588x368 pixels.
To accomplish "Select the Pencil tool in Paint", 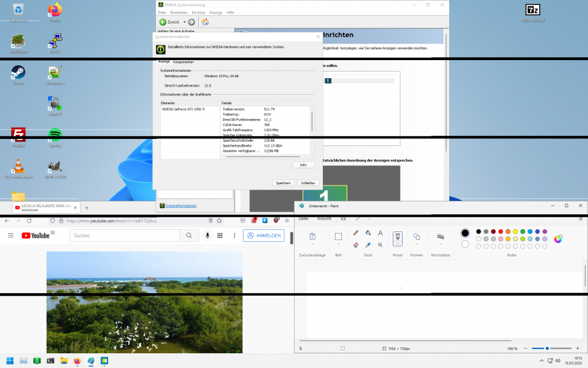I will (356, 233).
